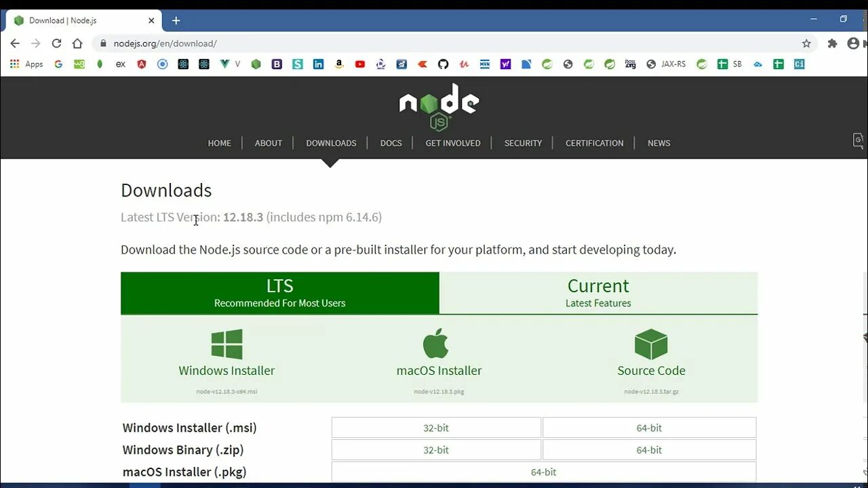
Task: Download macOS Installer (.pkg) 64-bit
Action: click(543, 472)
